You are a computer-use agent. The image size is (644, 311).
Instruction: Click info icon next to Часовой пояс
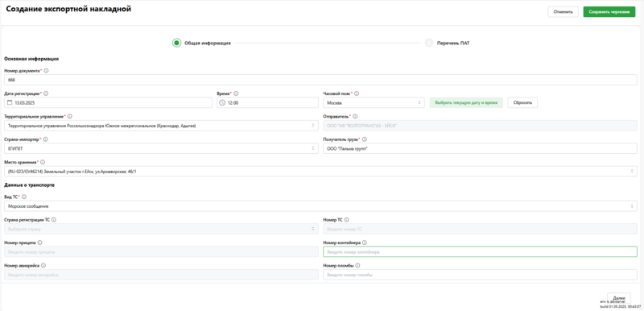click(357, 93)
